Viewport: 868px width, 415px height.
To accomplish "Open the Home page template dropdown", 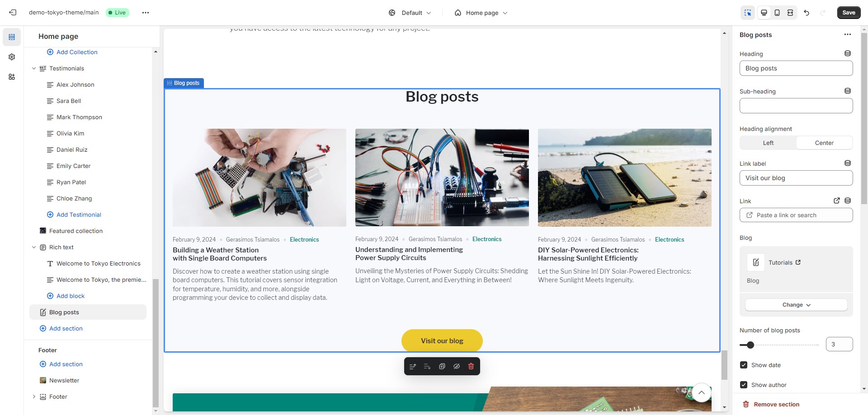I will coord(481,13).
